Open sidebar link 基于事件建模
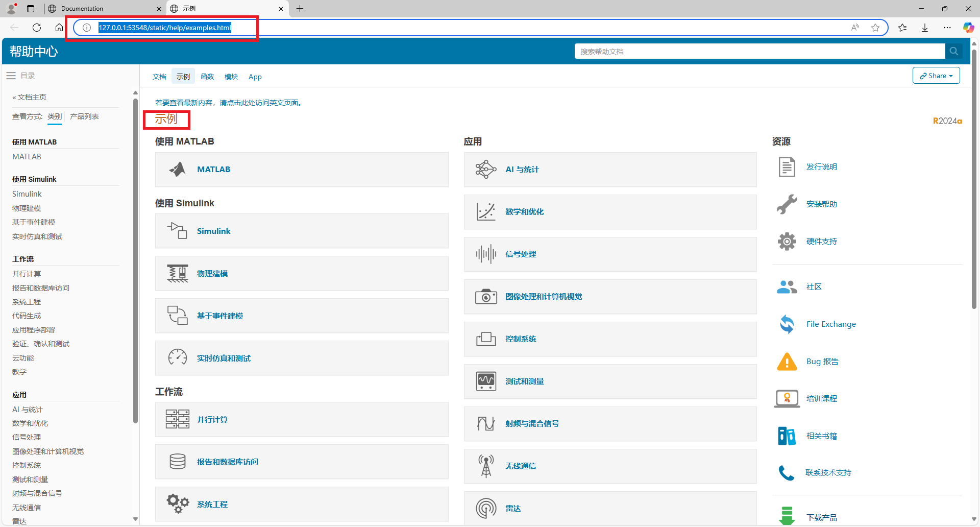This screenshot has width=980, height=527. pos(34,222)
